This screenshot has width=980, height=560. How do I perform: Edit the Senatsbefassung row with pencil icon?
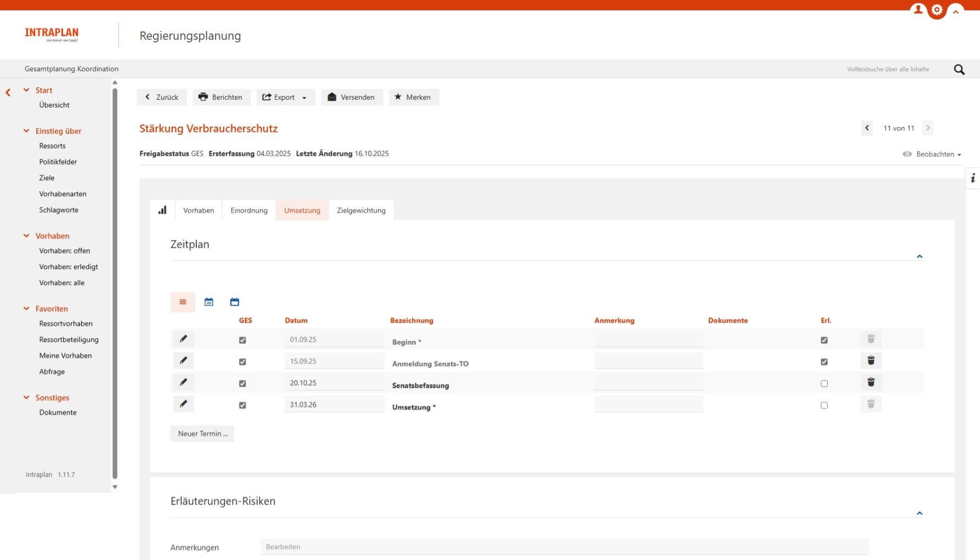[183, 382]
